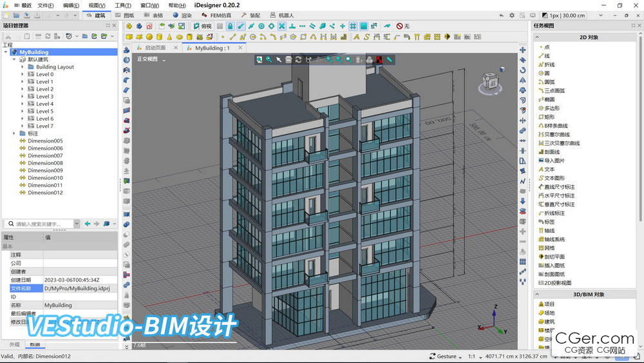This screenshot has height=363, width=644.
Task: Toggle snap to working plane
Action: click(363, 26)
